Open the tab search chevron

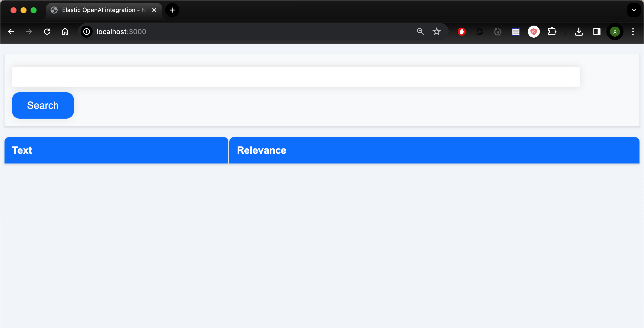pos(634,10)
